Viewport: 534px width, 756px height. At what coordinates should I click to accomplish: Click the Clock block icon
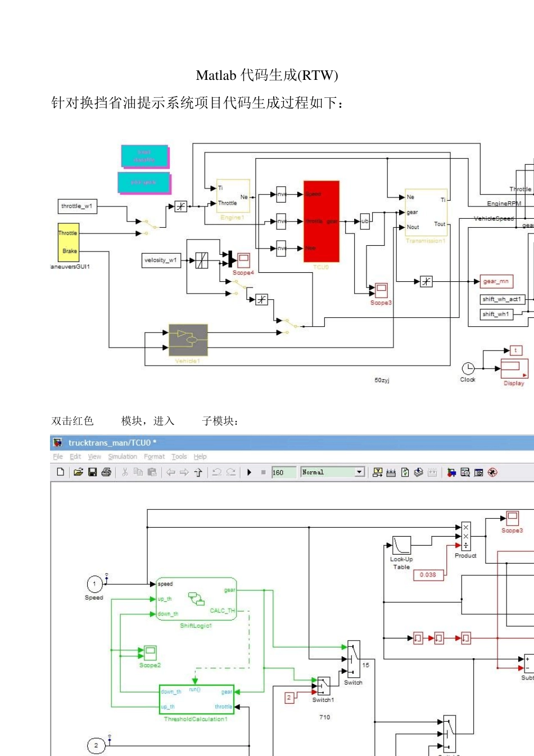click(468, 368)
